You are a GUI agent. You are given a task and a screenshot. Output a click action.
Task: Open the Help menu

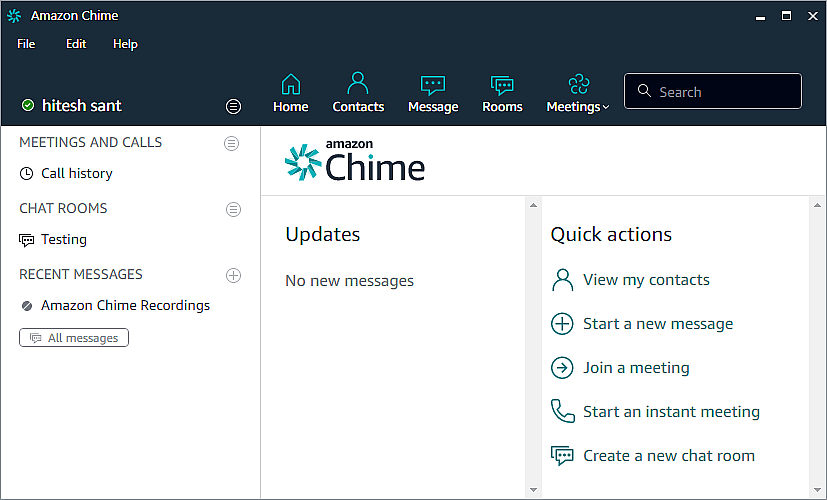click(125, 44)
